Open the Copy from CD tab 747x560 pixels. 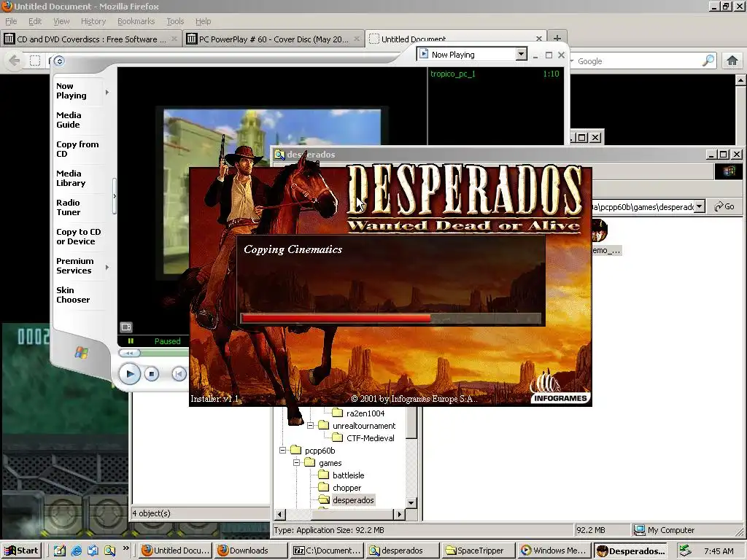77,149
